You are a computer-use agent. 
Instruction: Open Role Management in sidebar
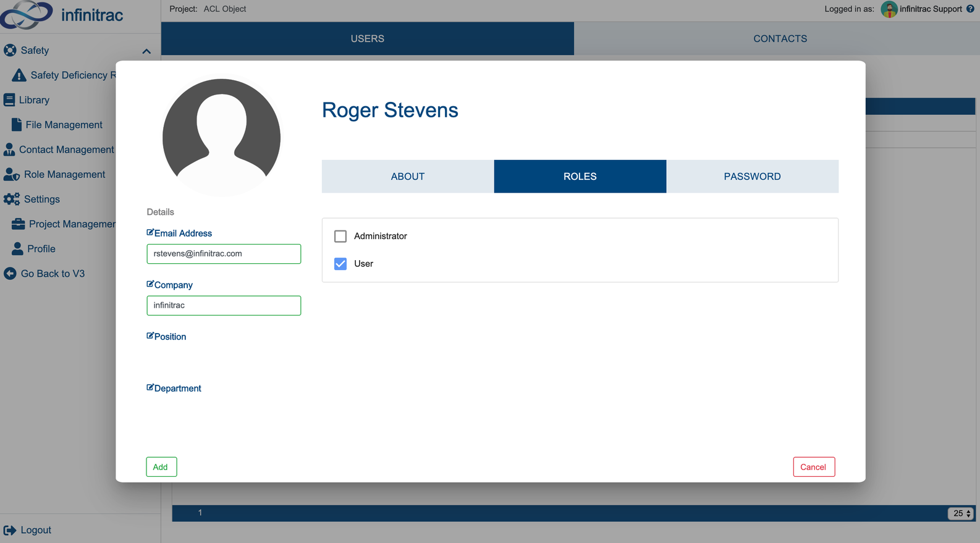point(64,174)
